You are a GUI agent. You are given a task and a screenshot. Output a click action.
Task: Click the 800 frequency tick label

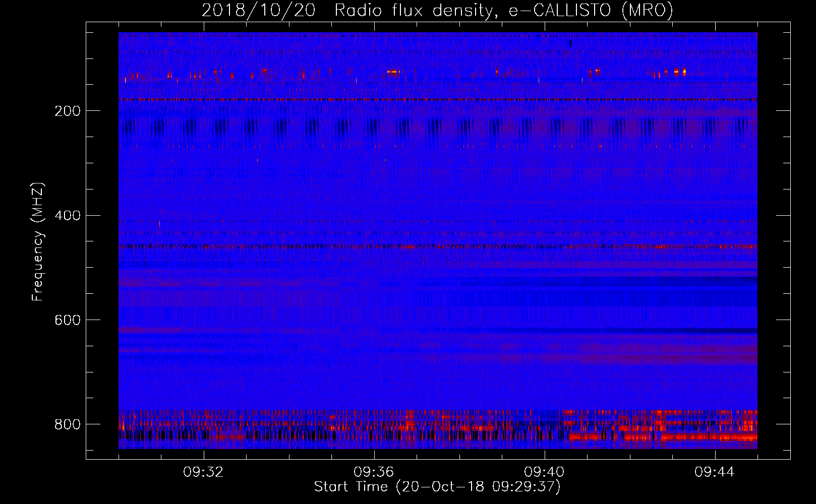click(67, 424)
